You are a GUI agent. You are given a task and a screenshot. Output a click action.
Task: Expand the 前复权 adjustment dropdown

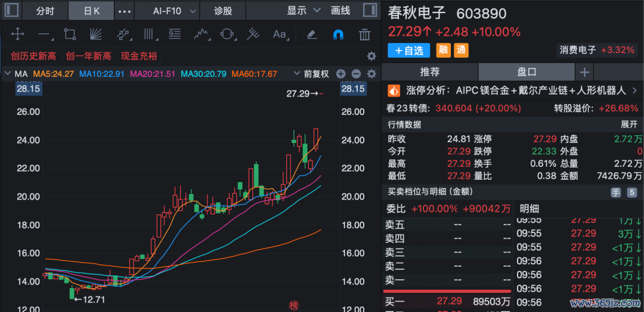pyautogui.click(x=312, y=74)
